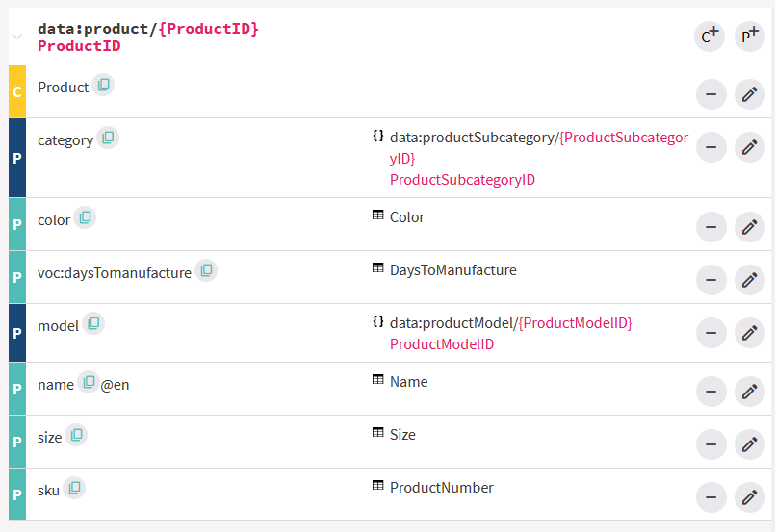The height and width of the screenshot is (532, 775).
Task: Click the category property label
Action: 65,140
